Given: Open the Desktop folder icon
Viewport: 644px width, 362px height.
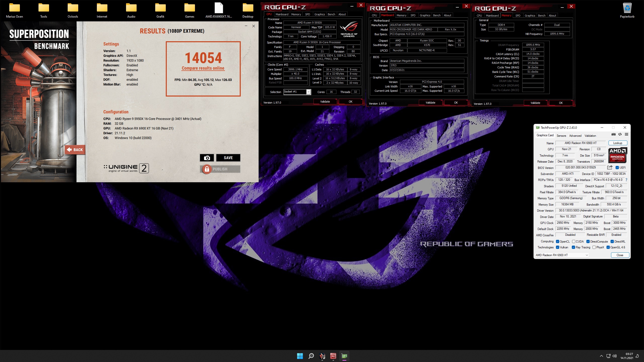Looking at the screenshot, I should 248,10.
